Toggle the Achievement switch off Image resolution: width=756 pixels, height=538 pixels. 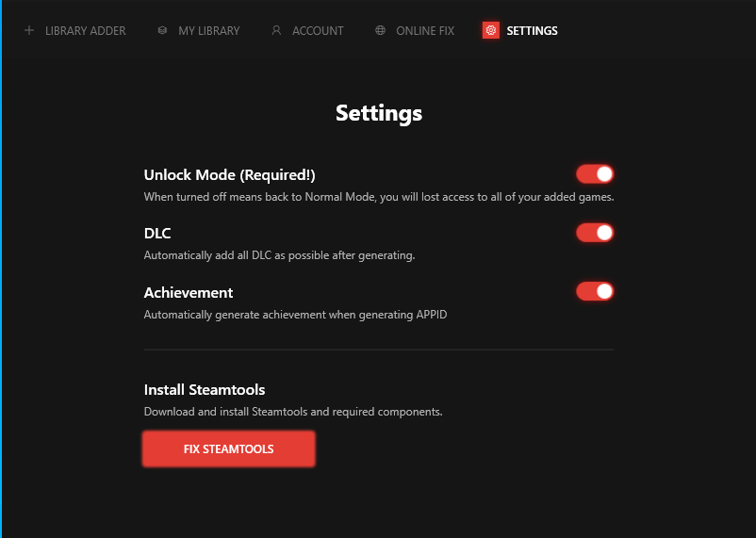[595, 292]
